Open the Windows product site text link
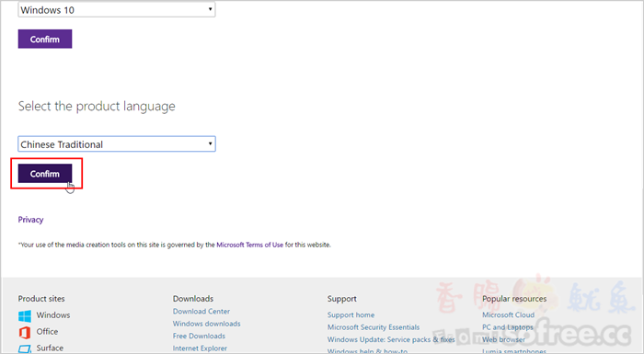The image size is (644, 354). [53, 315]
